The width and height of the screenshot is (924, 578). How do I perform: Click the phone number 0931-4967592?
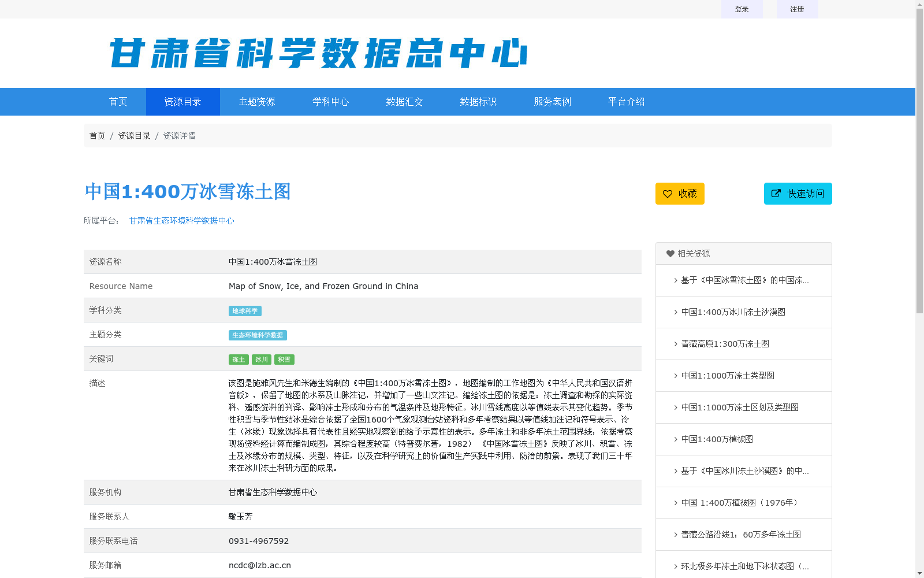point(259,541)
